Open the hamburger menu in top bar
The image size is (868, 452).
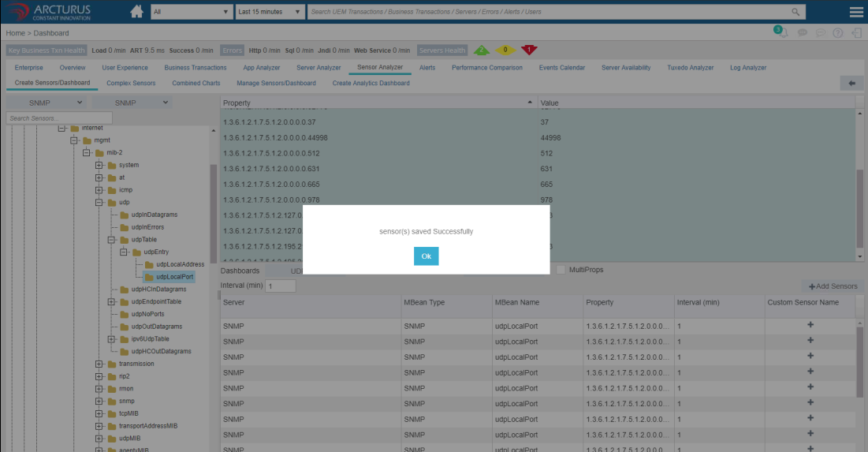coord(855,12)
